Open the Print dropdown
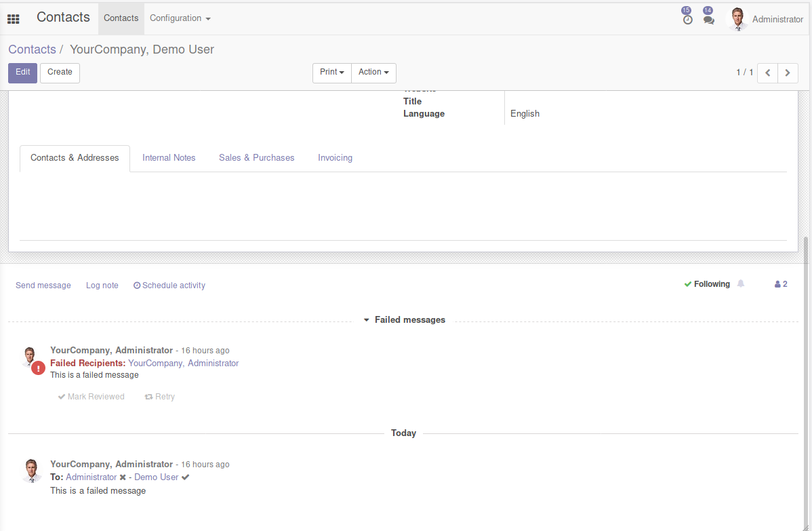Image resolution: width=812 pixels, height=531 pixels. pos(331,73)
